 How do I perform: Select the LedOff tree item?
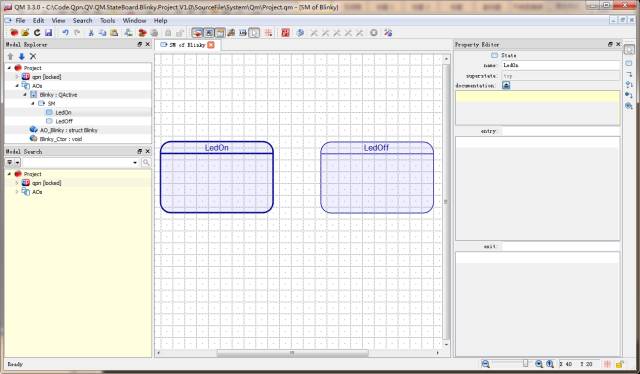coord(64,121)
